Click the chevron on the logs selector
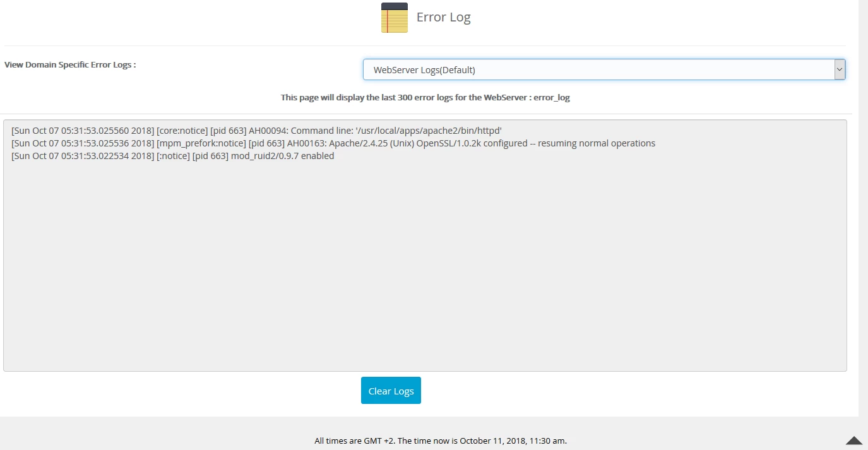 (x=840, y=69)
